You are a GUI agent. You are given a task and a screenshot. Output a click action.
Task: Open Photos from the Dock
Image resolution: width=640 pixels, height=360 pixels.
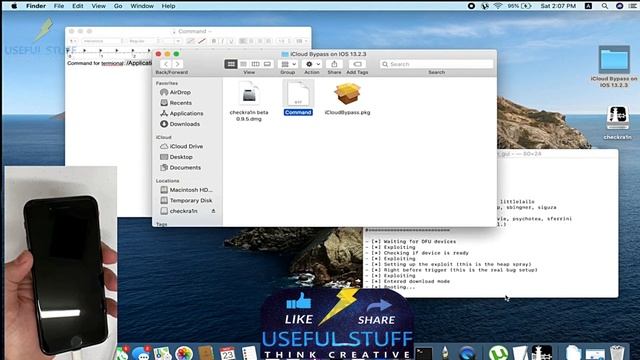coord(184,353)
